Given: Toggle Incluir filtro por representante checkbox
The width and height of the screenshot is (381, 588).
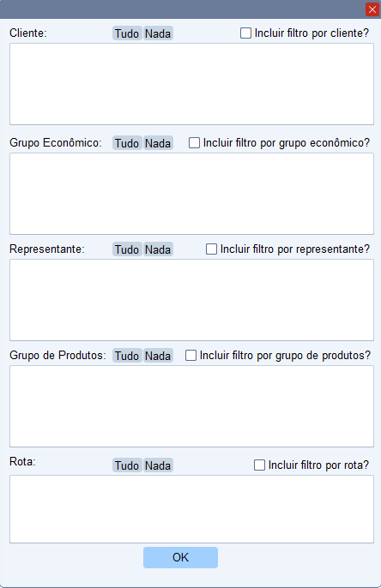Looking at the screenshot, I should pyautogui.click(x=211, y=249).
